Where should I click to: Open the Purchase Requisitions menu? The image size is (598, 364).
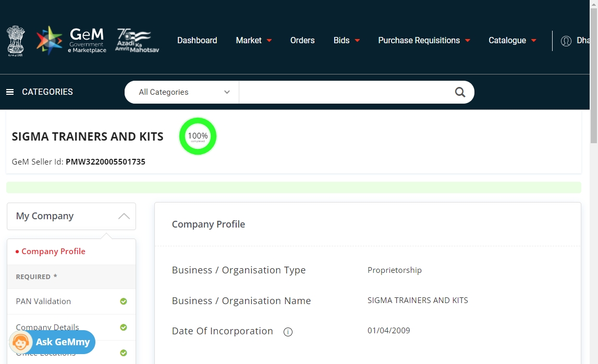coord(424,41)
